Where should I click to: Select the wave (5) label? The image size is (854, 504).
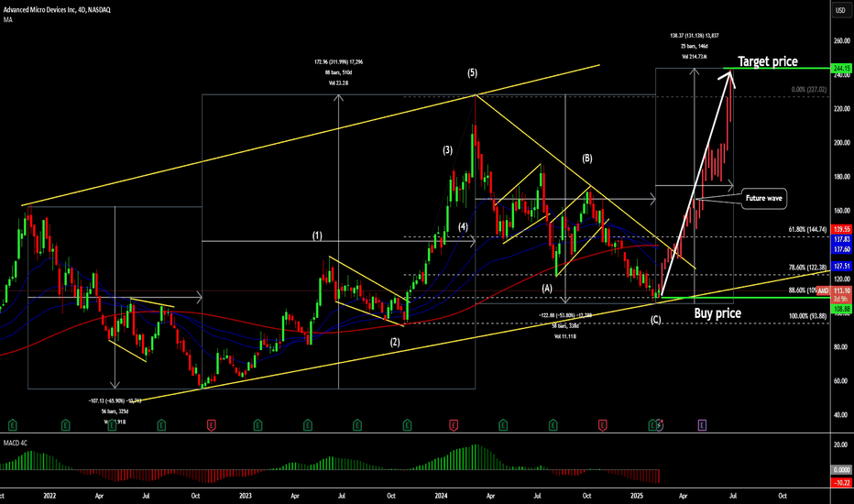[472, 73]
